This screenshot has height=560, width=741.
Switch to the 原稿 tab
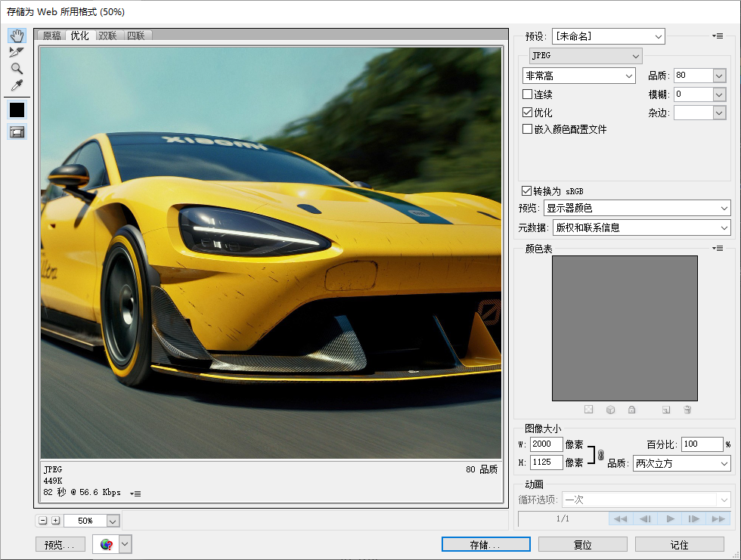point(51,36)
